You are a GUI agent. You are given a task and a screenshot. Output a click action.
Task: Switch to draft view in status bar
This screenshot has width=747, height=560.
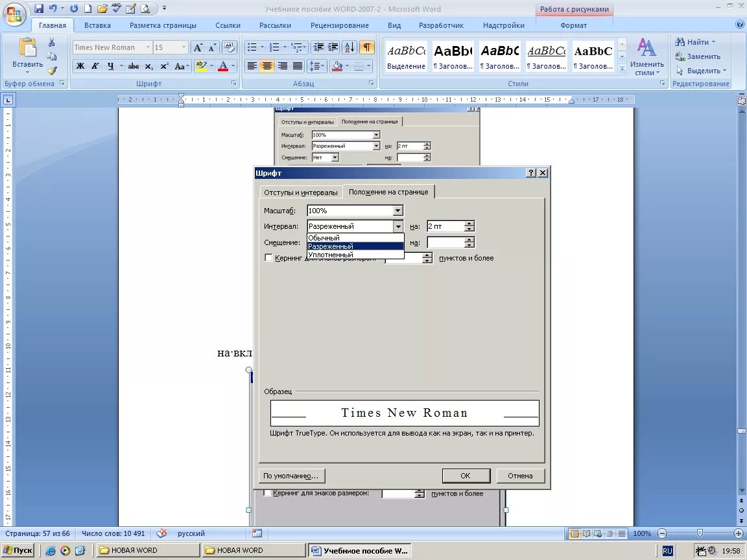point(622,534)
